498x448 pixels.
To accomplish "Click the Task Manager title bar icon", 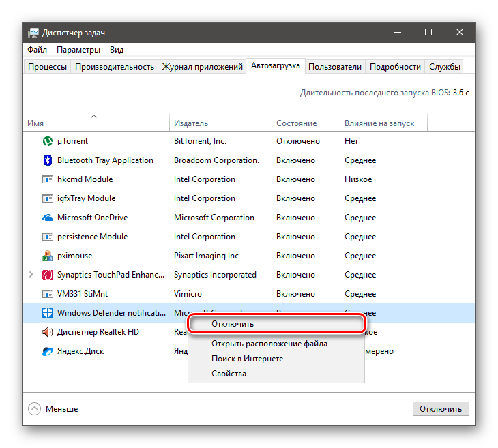I will [33, 32].
